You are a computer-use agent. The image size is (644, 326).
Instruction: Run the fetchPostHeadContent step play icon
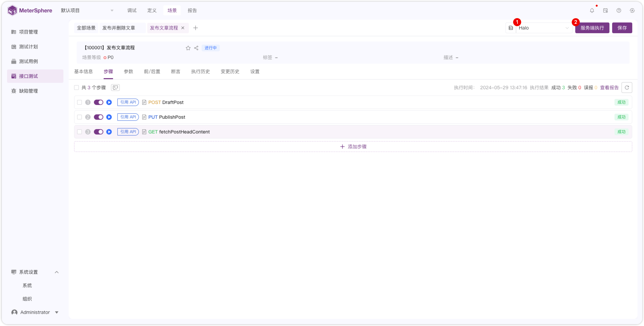click(x=109, y=132)
